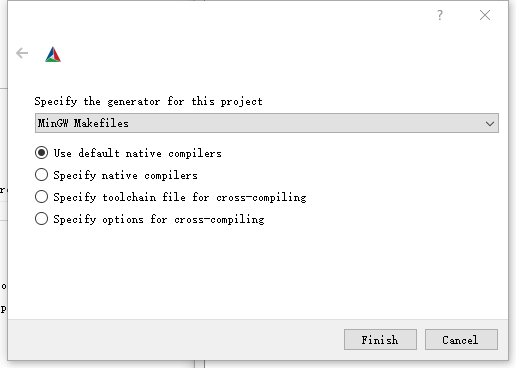Cancel the generator selection dialog
516x368 pixels.
461,340
